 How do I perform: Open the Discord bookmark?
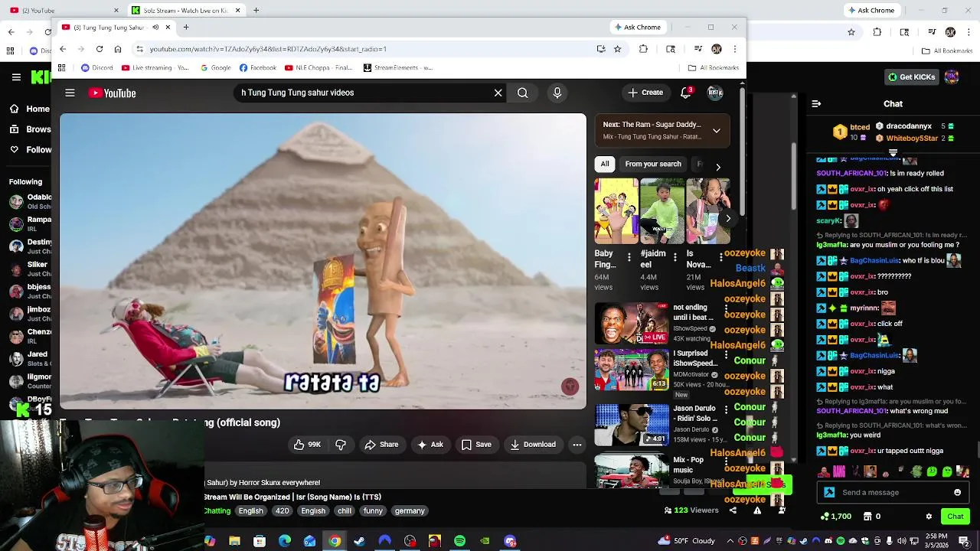click(97, 67)
